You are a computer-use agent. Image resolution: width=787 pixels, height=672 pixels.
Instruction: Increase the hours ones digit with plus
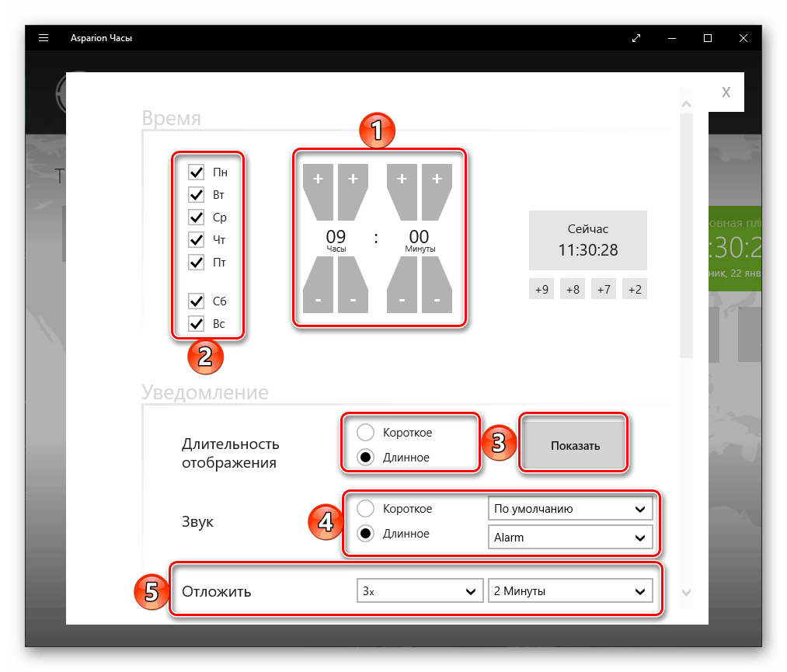coord(353,192)
